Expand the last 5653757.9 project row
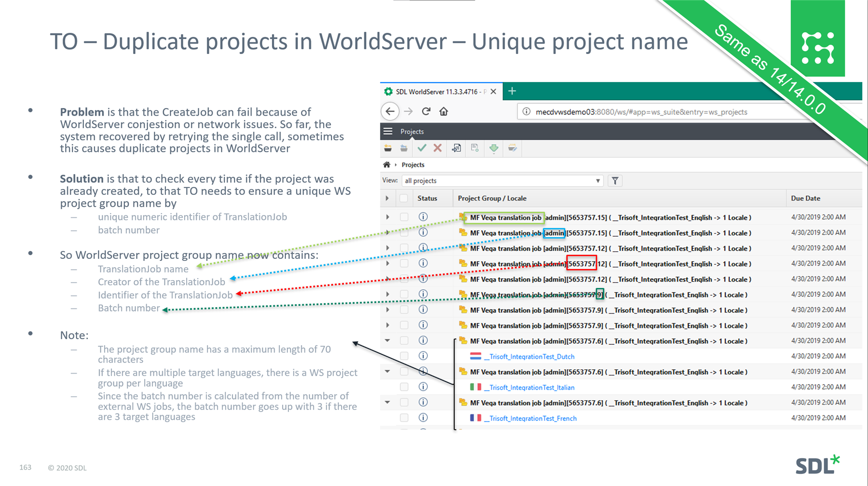The height and width of the screenshot is (486, 868). click(387, 325)
